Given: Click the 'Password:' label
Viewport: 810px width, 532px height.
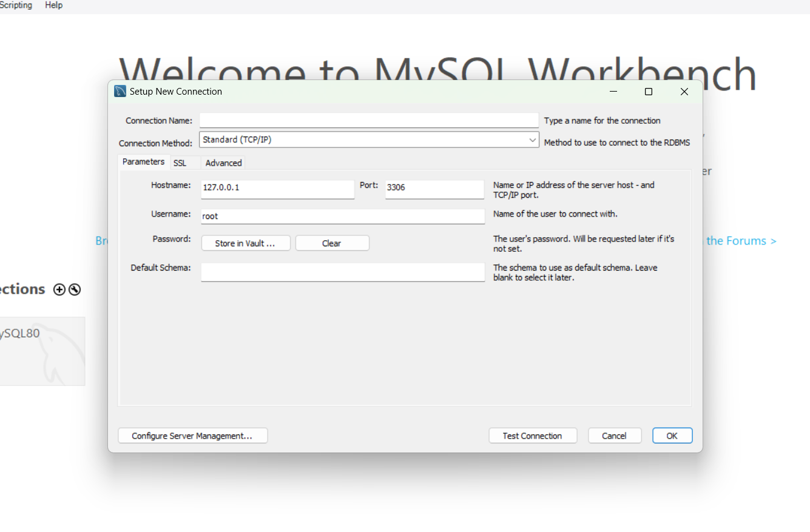Looking at the screenshot, I should (x=172, y=239).
